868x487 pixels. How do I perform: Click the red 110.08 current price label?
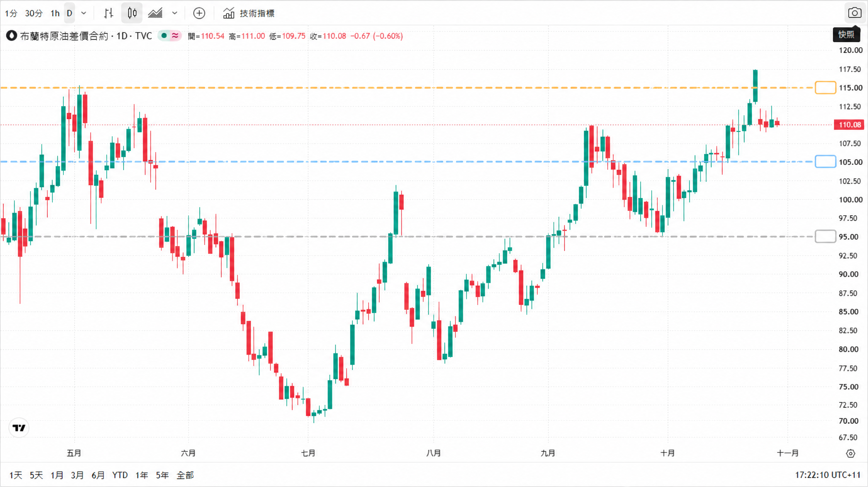[x=850, y=125]
